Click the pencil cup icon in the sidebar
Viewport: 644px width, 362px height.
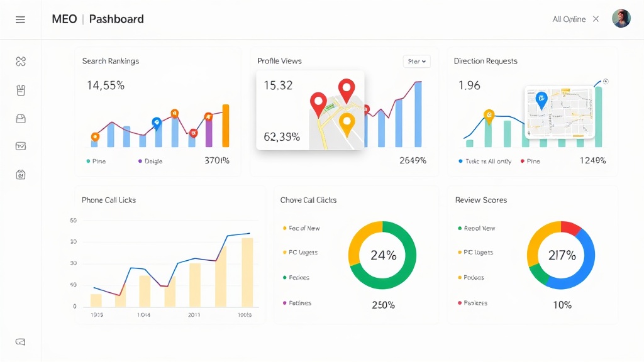click(x=21, y=90)
